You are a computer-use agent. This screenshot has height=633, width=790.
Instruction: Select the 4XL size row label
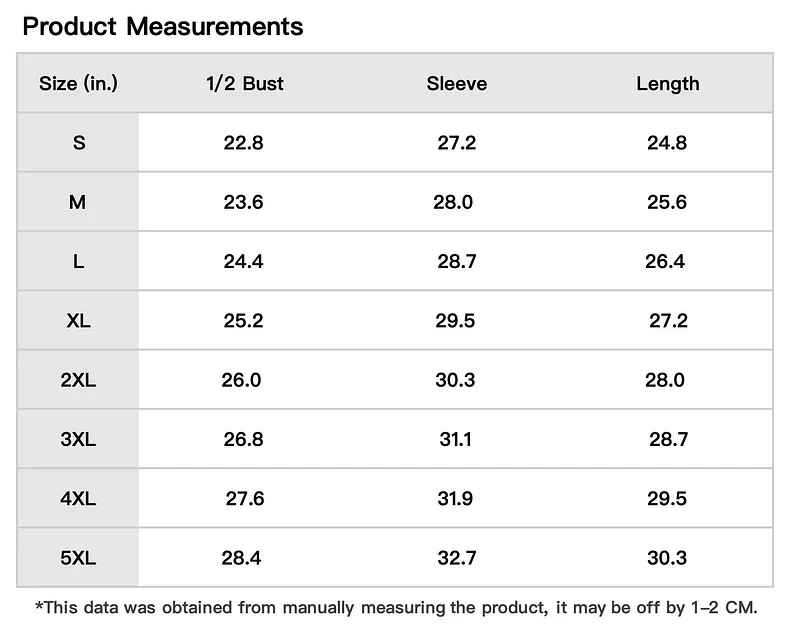click(x=78, y=499)
